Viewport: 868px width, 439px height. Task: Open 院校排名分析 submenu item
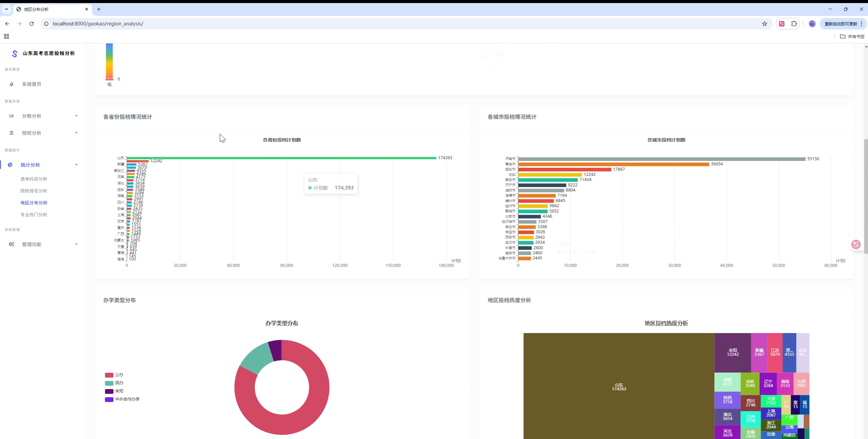34,191
